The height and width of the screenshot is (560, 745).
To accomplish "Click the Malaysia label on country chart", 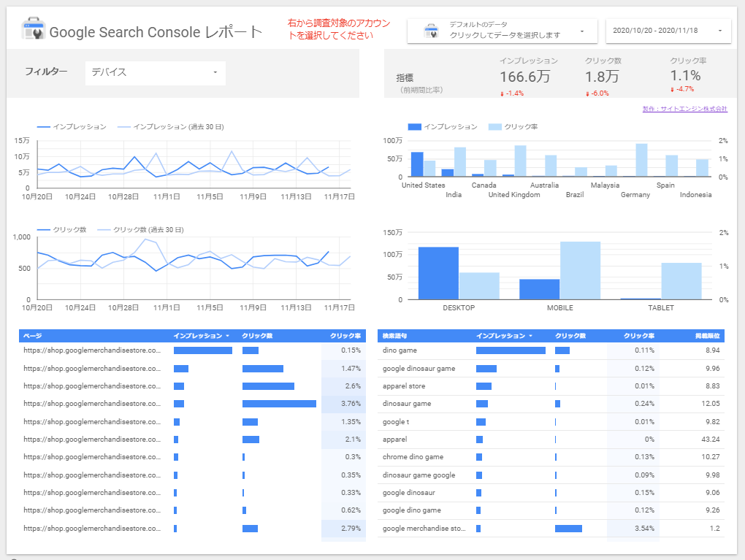I will [605, 185].
